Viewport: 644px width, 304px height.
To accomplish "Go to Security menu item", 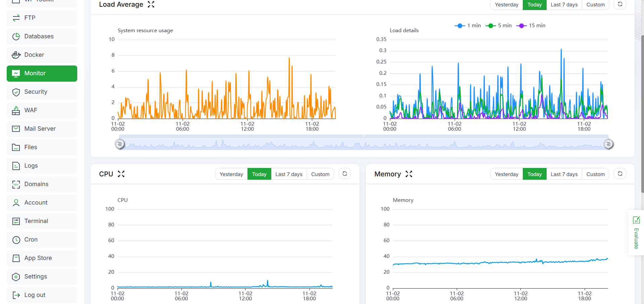I will pyautogui.click(x=42, y=92).
